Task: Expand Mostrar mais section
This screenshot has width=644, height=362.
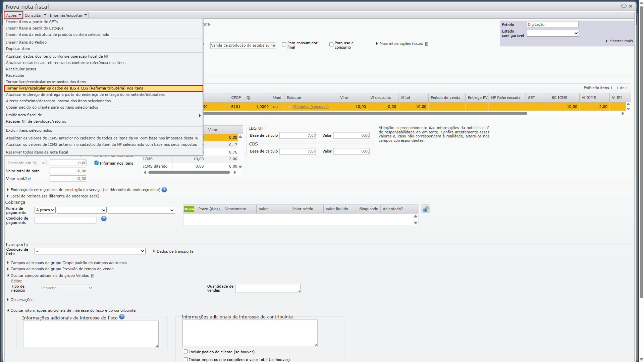Action: [x=619, y=41]
